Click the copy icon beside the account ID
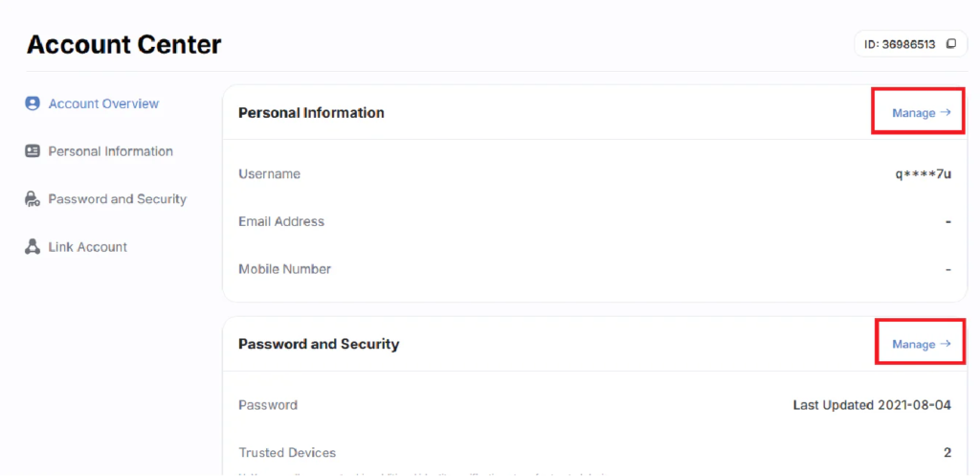The image size is (980, 476). [x=950, y=44]
